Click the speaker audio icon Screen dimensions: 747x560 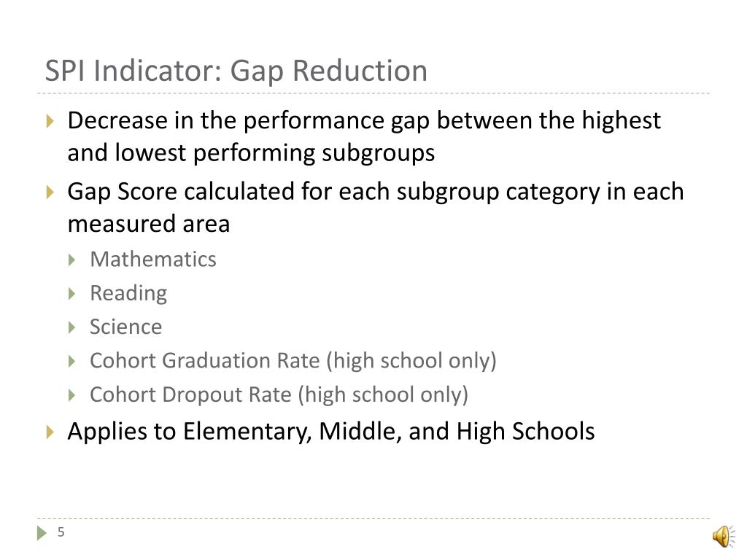click(x=724, y=537)
